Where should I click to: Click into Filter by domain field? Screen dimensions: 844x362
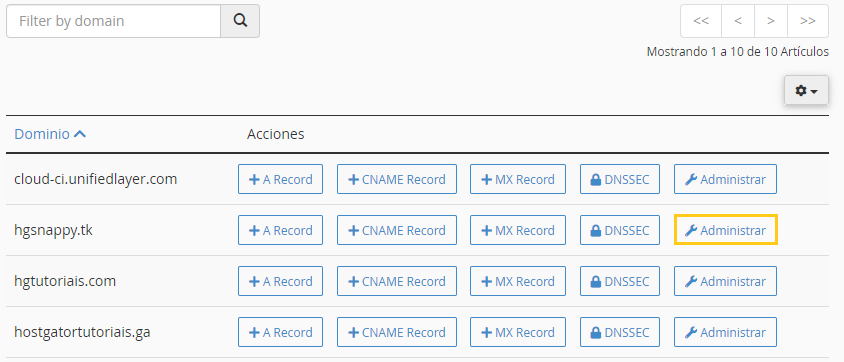[114, 21]
